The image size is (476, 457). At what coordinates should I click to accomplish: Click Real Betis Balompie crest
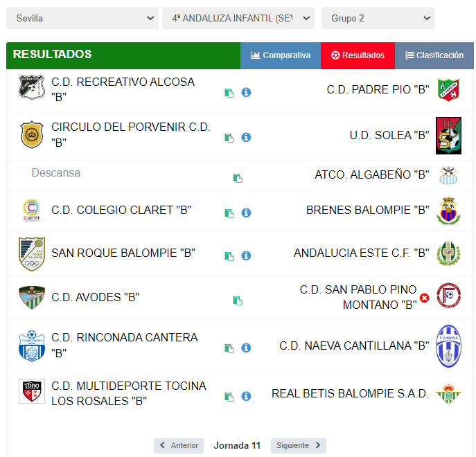(x=448, y=394)
